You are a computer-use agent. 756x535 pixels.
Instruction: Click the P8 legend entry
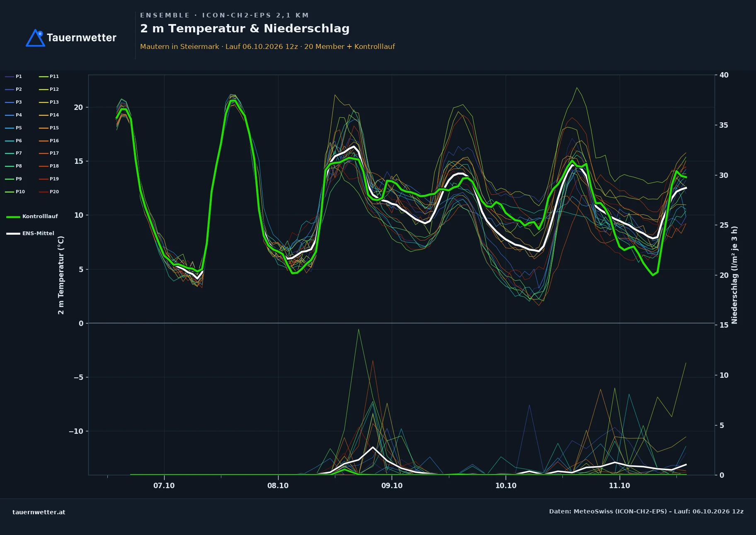14,166
